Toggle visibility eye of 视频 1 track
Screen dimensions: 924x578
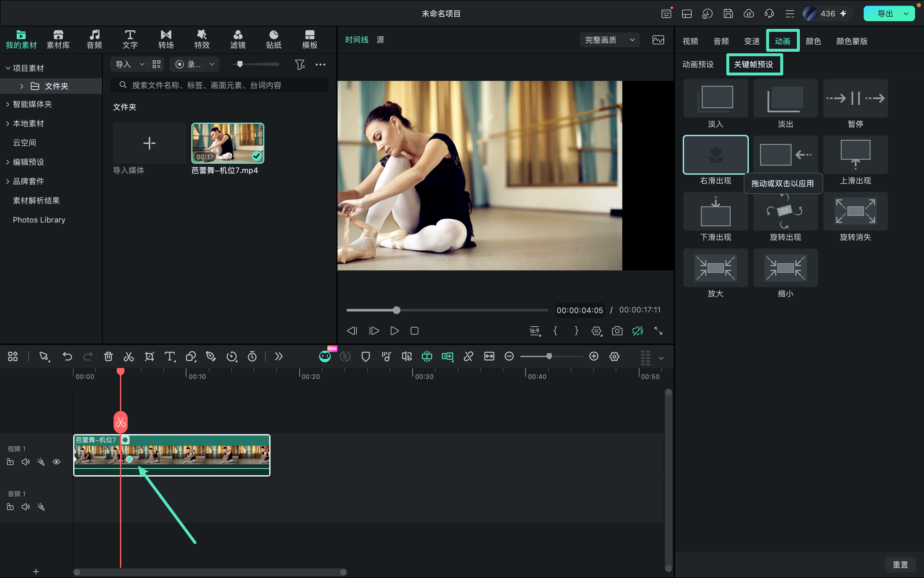pyautogui.click(x=56, y=462)
